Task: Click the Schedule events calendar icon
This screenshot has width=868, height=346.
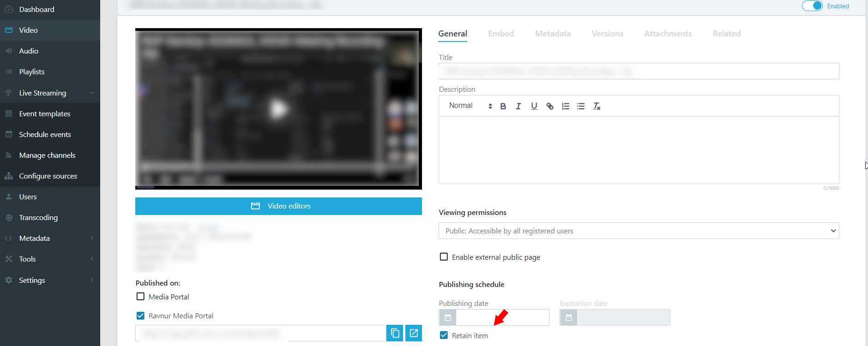Action: click(9, 134)
